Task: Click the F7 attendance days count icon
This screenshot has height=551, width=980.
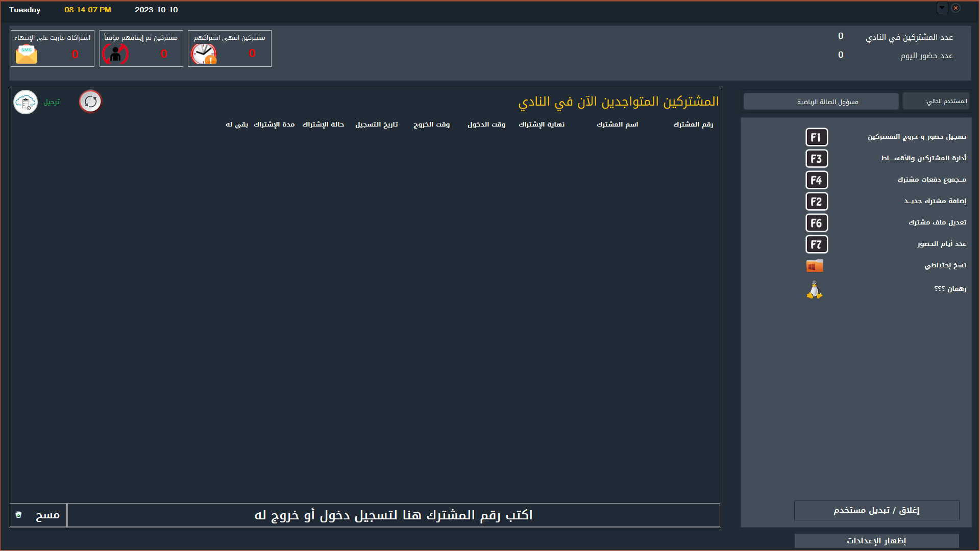Action: click(816, 244)
